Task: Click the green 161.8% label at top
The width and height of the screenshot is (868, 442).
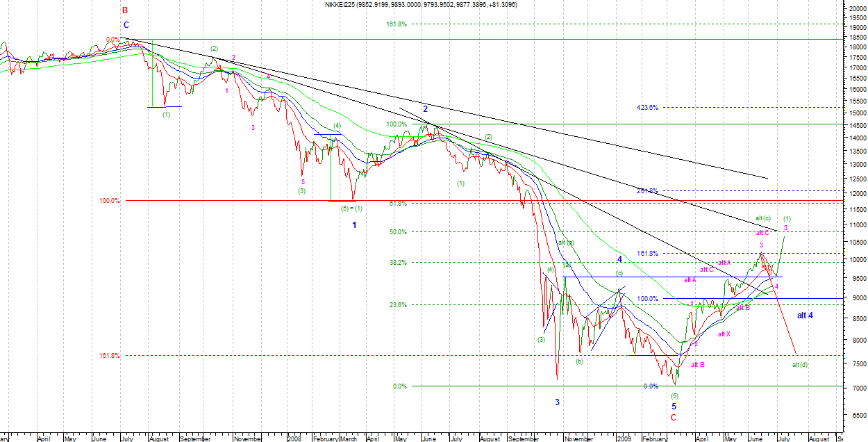Action: (x=396, y=24)
